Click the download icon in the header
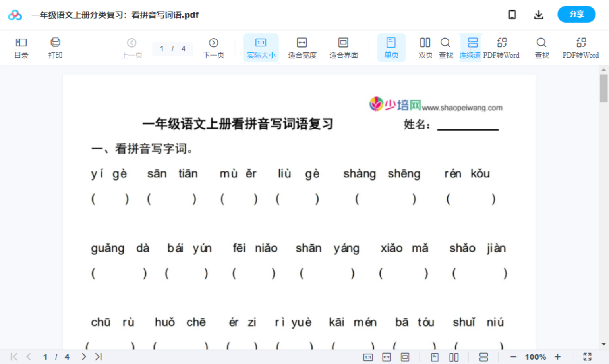Screen dimensions: 609x364 539,14
